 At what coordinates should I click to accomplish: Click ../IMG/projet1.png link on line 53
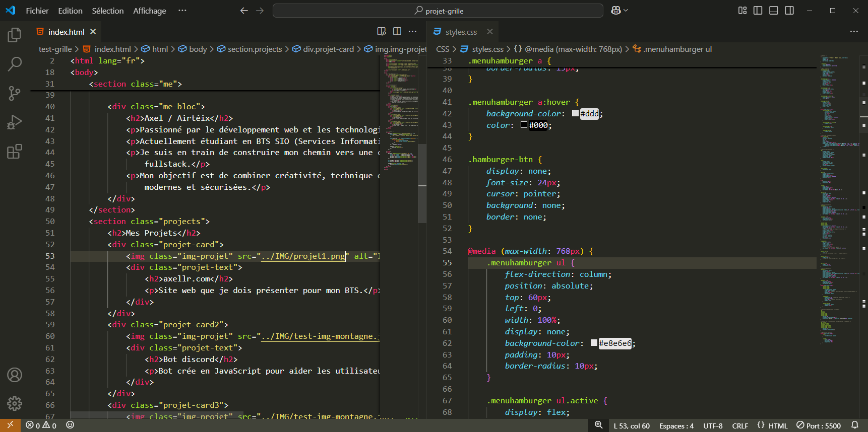click(303, 256)
